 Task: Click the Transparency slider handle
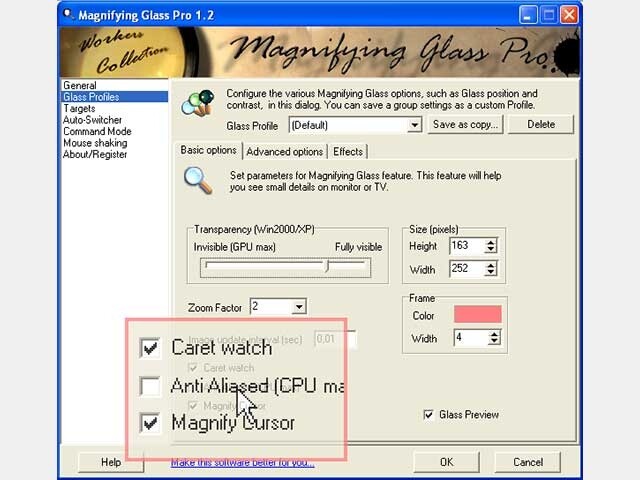[327, 267]
